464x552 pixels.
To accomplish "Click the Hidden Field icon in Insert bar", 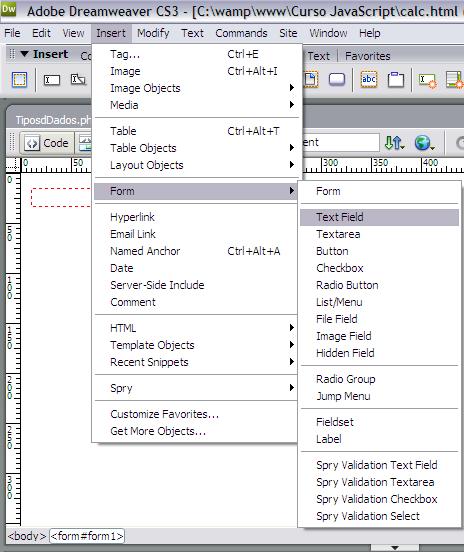I will [78, 80].
